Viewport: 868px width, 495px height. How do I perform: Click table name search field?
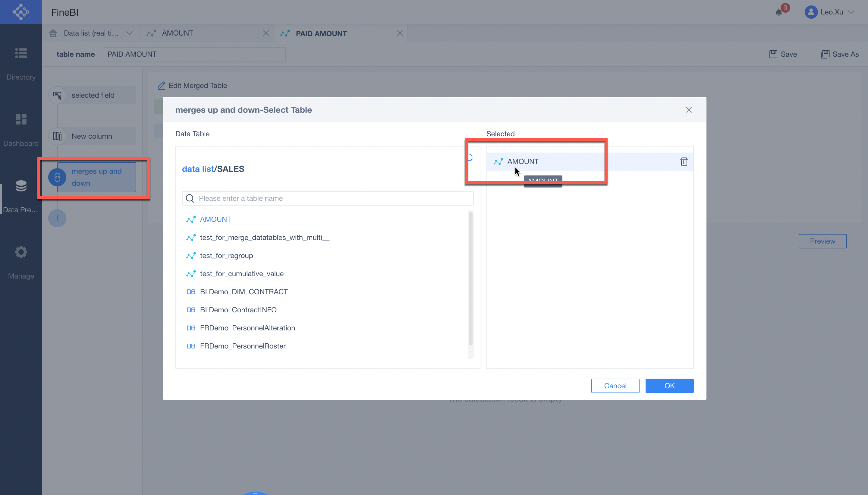[328, 198]
